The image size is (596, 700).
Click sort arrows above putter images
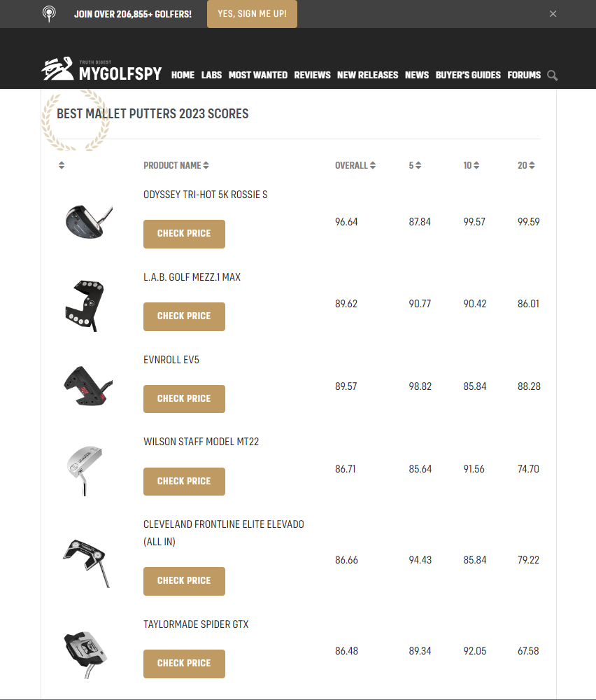62,166
